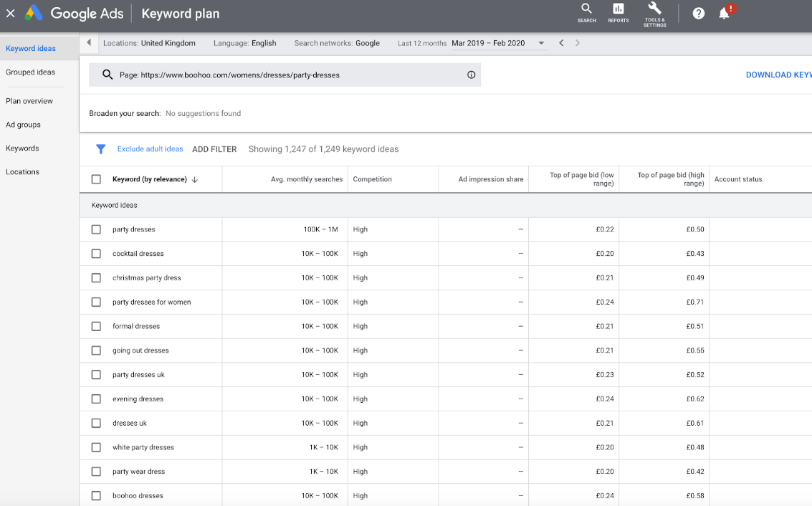Open notifications bell icon
Viewport: 812px width, 506px height.
(725, 13)
